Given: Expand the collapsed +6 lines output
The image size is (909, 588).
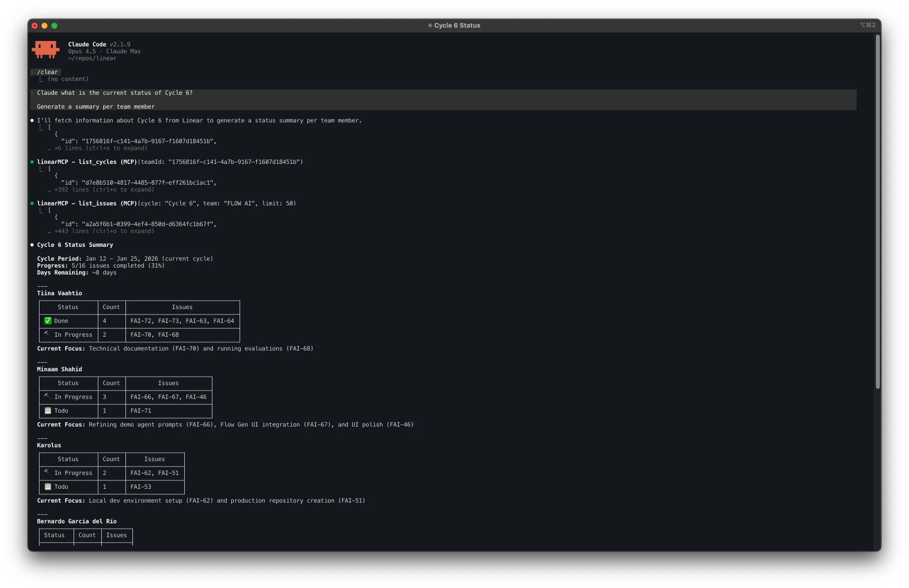Looking at the screenshot, I should [100, 148].
